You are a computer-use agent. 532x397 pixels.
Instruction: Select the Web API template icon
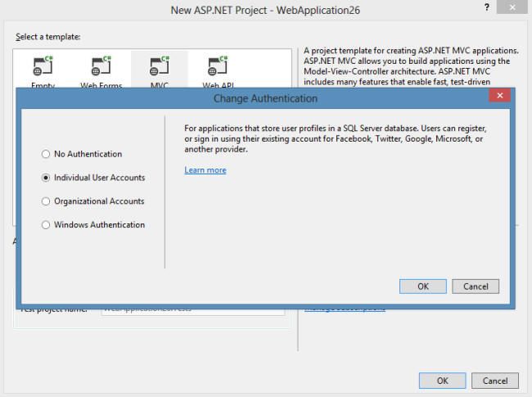click(218, 66)
